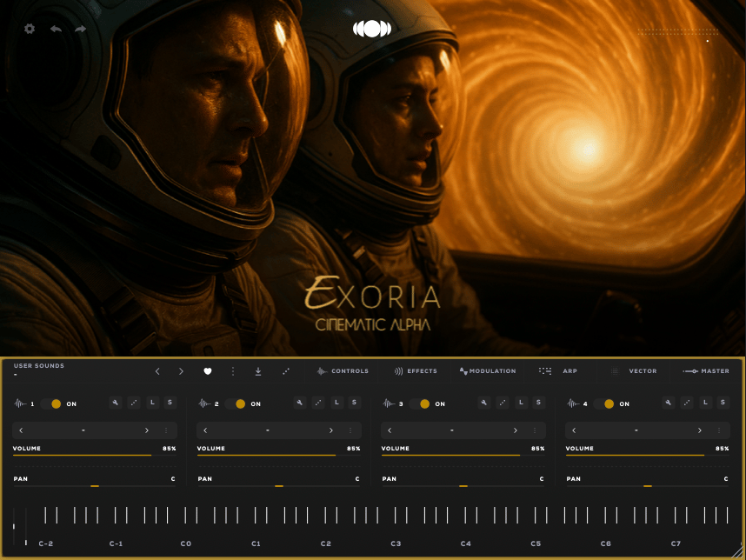Switch to the Effects tab
Image resolution: width=746 pixels, height=560 pixels.
(x=416, y=371)
